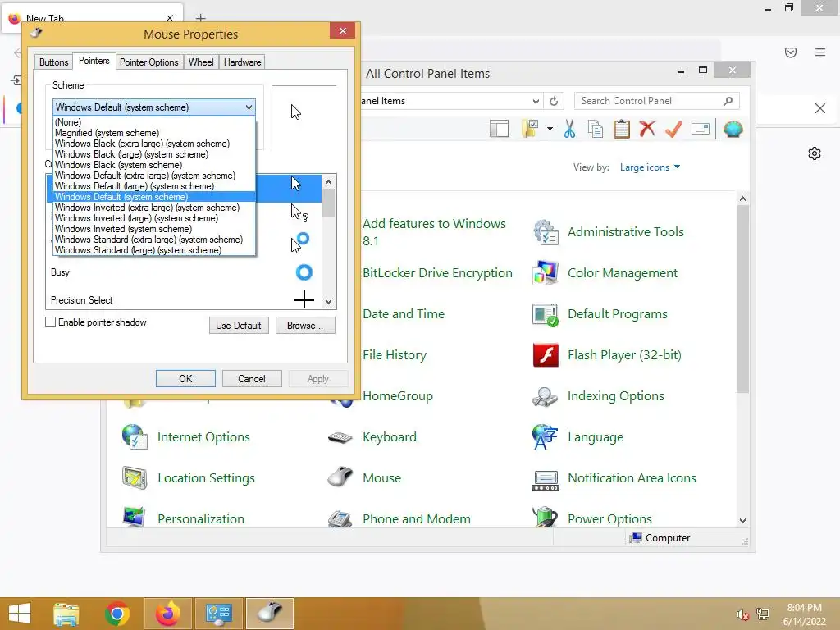Open the Language icon

tap(546, 437)
